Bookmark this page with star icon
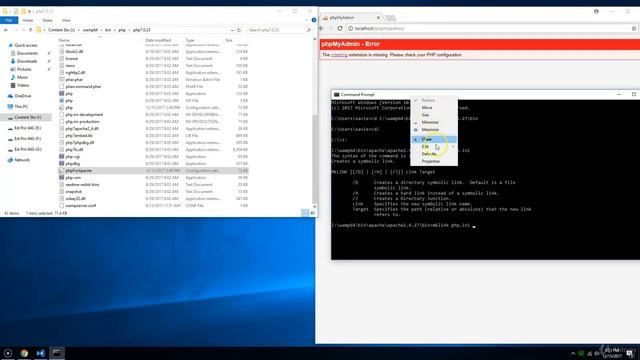Viewport: 640px width, 360px height. coord(634,28)
